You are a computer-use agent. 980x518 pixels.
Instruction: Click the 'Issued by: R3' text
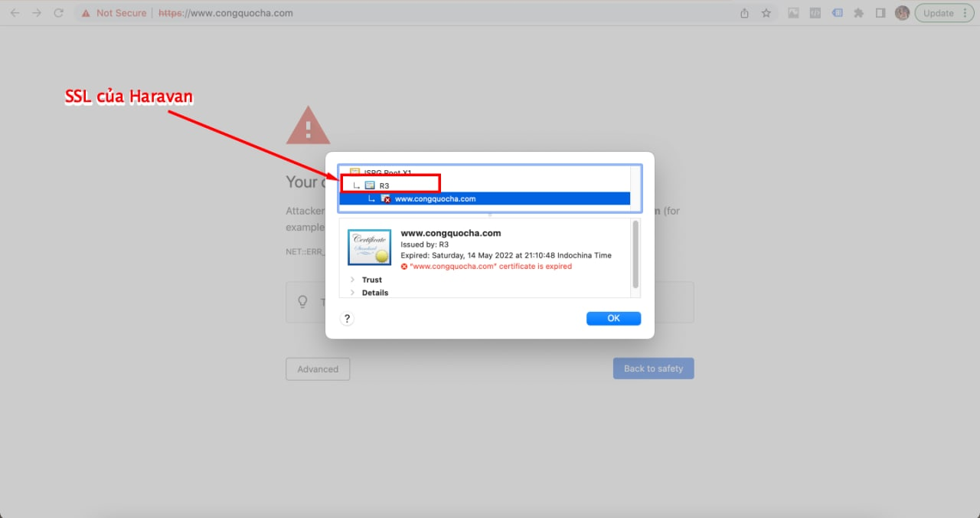(425, 244)
